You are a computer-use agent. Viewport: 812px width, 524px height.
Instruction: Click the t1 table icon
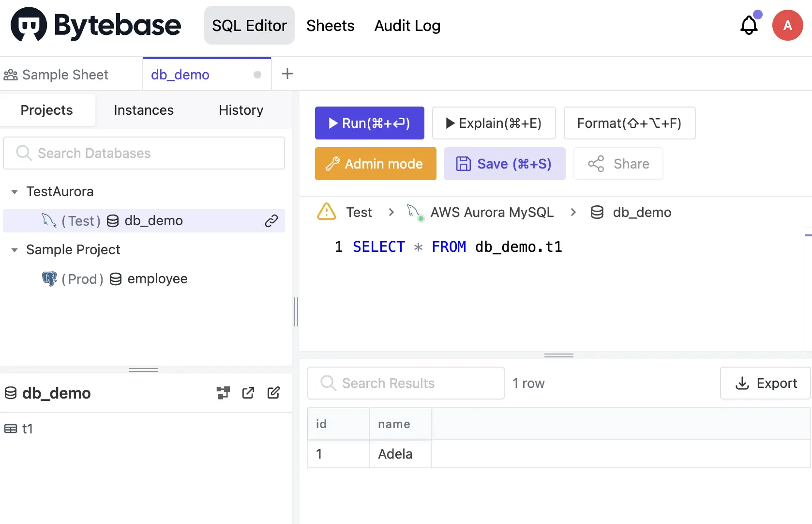pyautogui.click(x=10, y=429)
